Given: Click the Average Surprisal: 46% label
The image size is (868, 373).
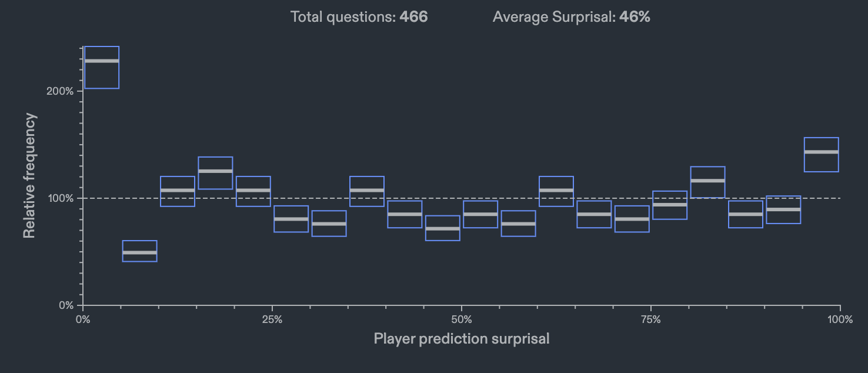Looking at the screenshot, I should coord(571,17).
